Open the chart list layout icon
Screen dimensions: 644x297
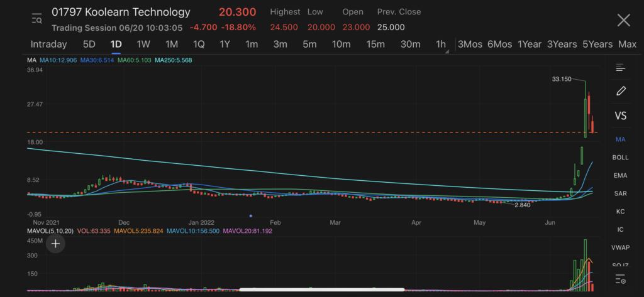(x=620, y=68)
